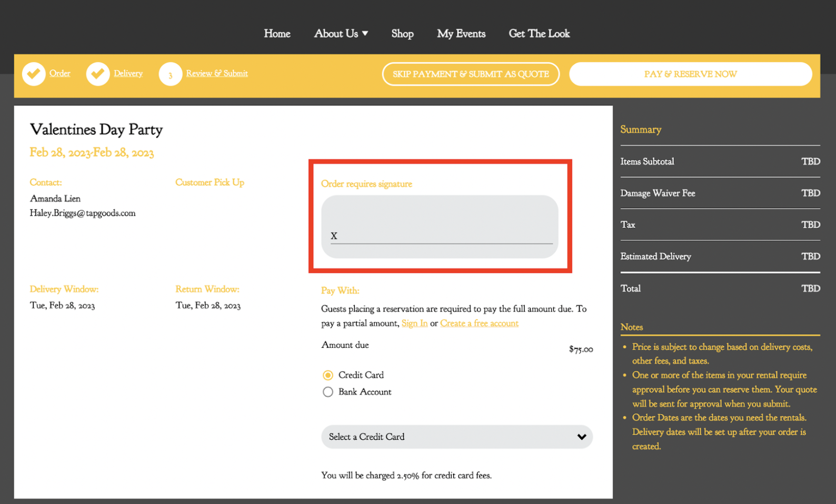The width and height of the screenshot is (836, 504).
Task: Click the Tax row label in Summary
Action: [x=628, y=225]
